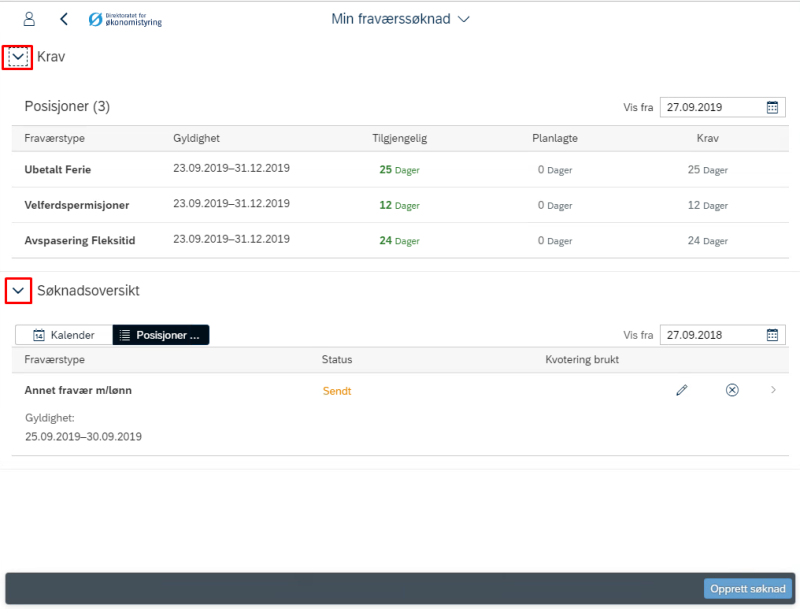Click the 12 Dager available value for Velferdspermisjoner
The image size is (800, 609).
point(399,206)
